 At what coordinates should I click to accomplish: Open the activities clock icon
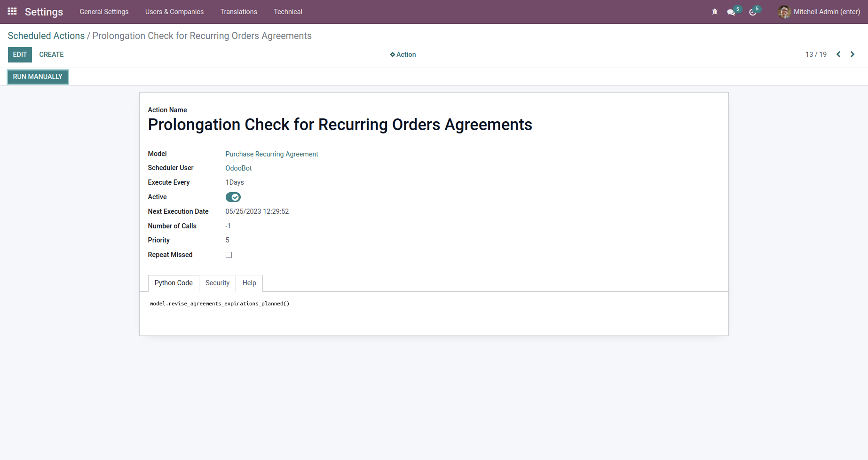coord(752,12)
